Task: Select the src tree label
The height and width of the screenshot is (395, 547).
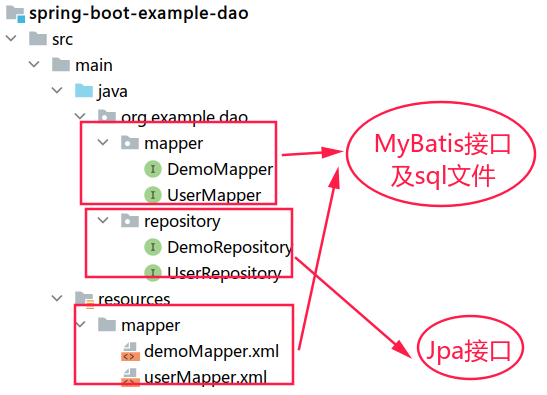Action: pos(62,39)
